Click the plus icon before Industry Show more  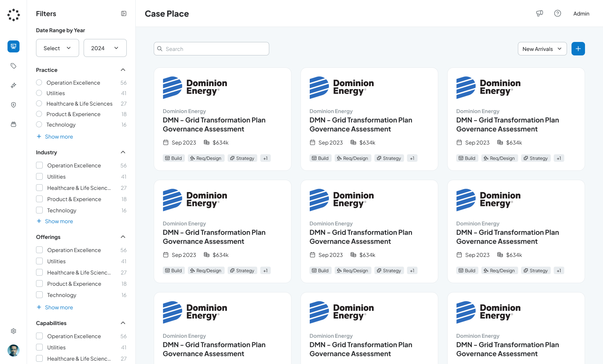39,221
